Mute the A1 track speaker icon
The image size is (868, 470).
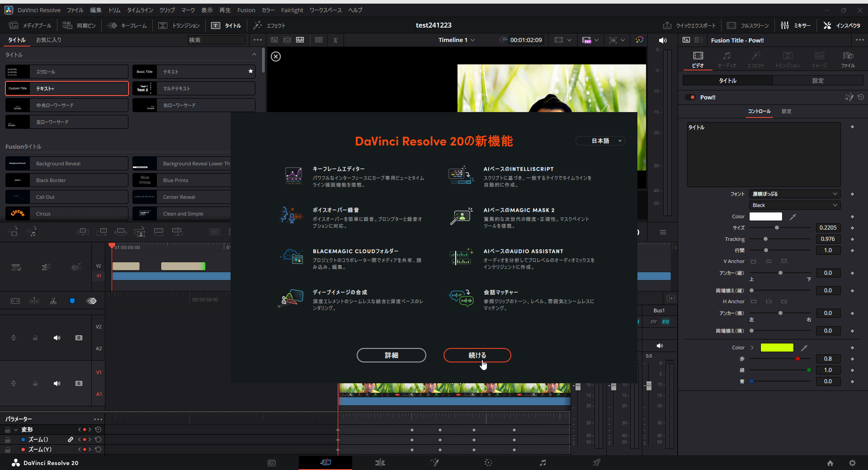pos(57,383)
